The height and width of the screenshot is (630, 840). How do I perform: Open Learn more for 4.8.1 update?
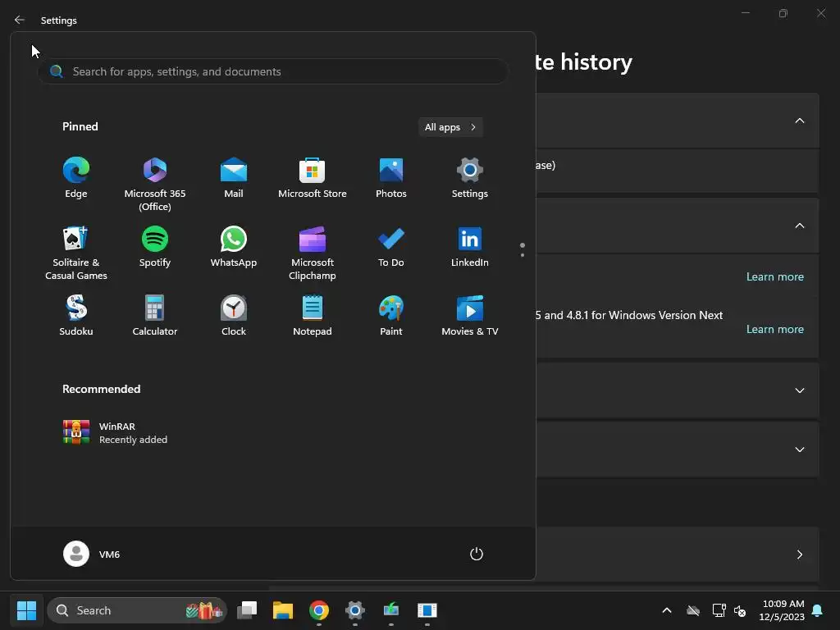(x=774, y=329)
